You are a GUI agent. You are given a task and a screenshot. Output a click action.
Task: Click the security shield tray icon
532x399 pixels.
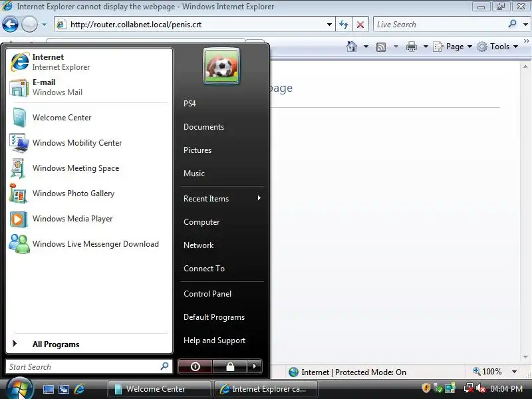(x=426, y=388)
